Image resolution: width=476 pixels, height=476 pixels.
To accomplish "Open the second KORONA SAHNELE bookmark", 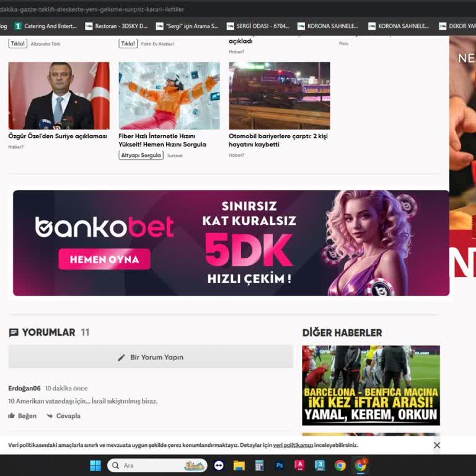I will click(x=399, y=26).
